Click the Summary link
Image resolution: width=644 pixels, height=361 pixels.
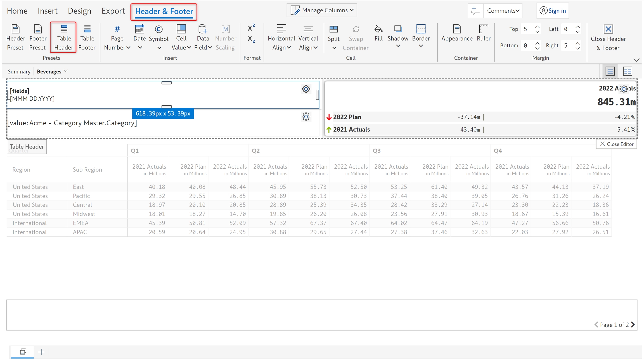pyautogui.click(x=19, y=72)
